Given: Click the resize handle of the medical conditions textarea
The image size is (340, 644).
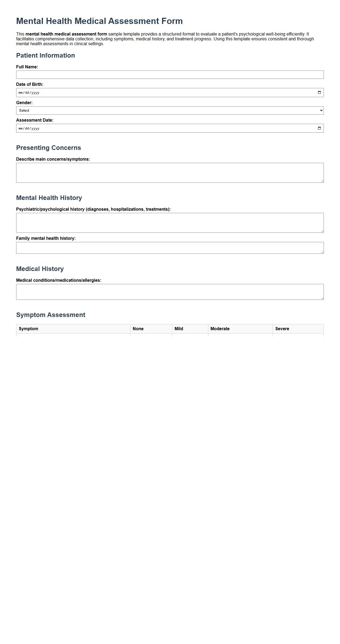Looking at the screenshot, I should click(x=322, y=298).
